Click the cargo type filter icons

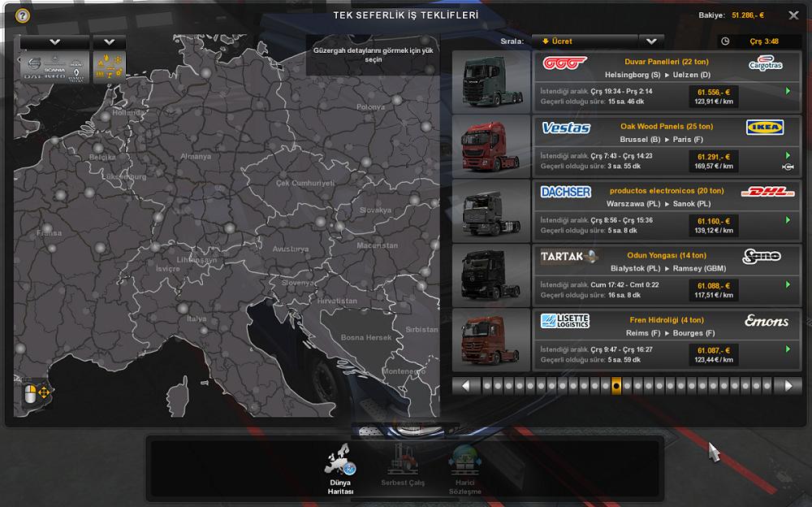point(110,67)
